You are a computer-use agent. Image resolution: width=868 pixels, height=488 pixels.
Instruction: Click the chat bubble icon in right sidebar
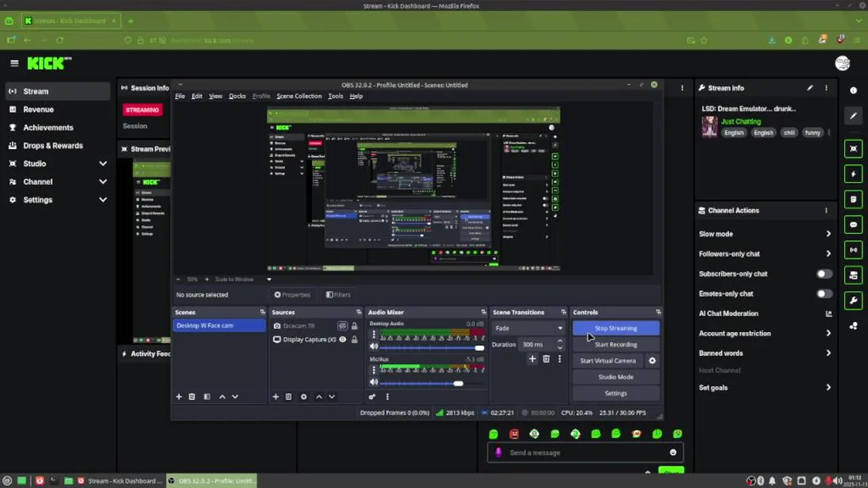(853, 224)
